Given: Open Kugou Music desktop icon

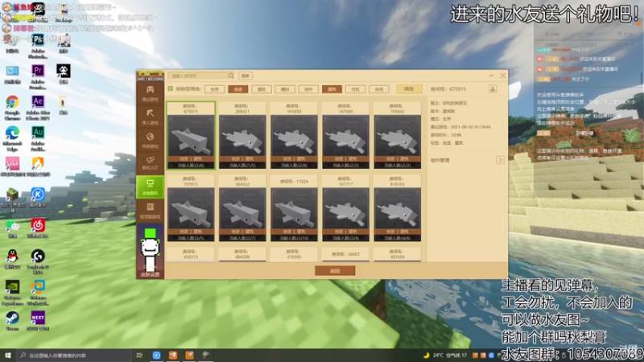Looking at the screenshot, I should pos(38,197).
